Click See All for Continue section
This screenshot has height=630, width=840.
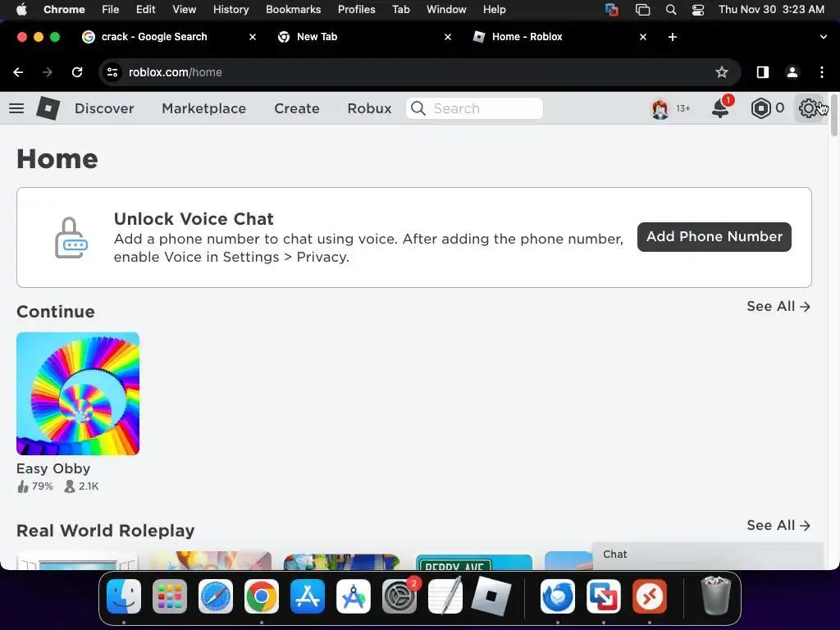778,307
